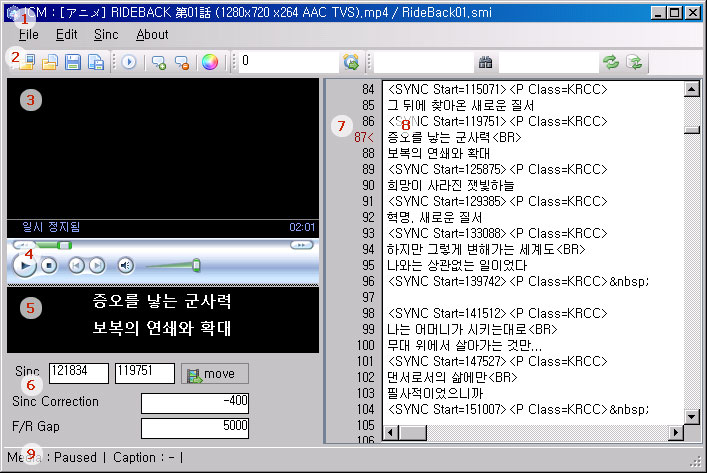Click the line '필사적이었으니까'

coord(435,394)
